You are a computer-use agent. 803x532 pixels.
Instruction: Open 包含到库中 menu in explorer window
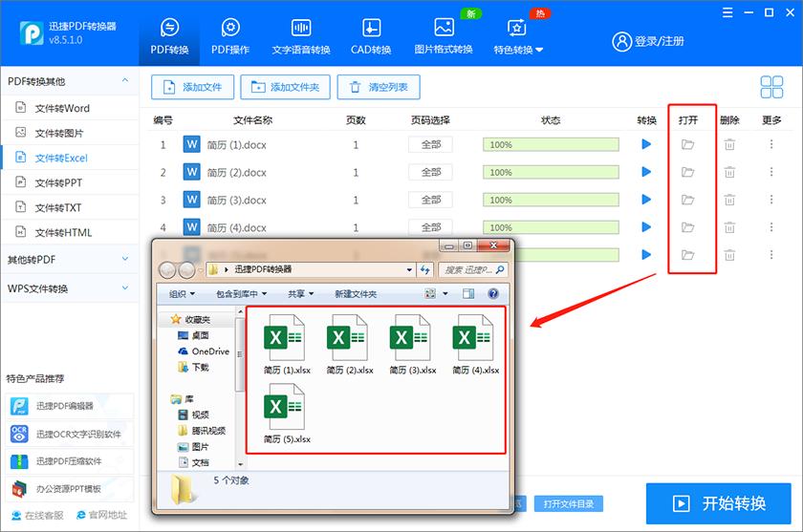241,294
